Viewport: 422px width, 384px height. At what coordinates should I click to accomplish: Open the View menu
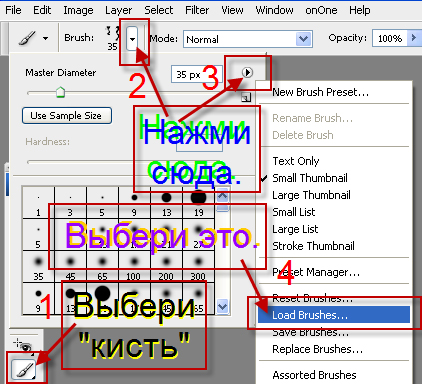click(232, 10)
